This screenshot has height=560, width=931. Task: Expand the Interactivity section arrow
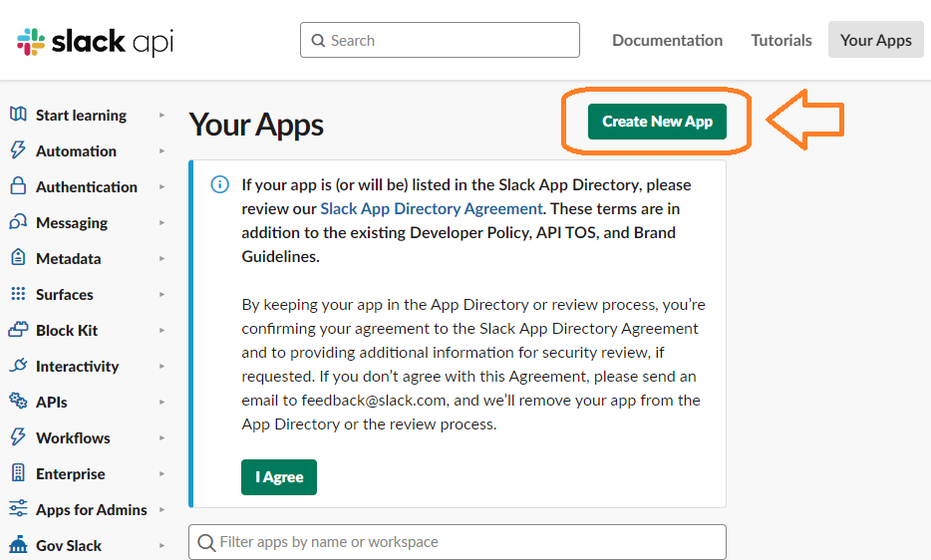[x=161, y=367]
